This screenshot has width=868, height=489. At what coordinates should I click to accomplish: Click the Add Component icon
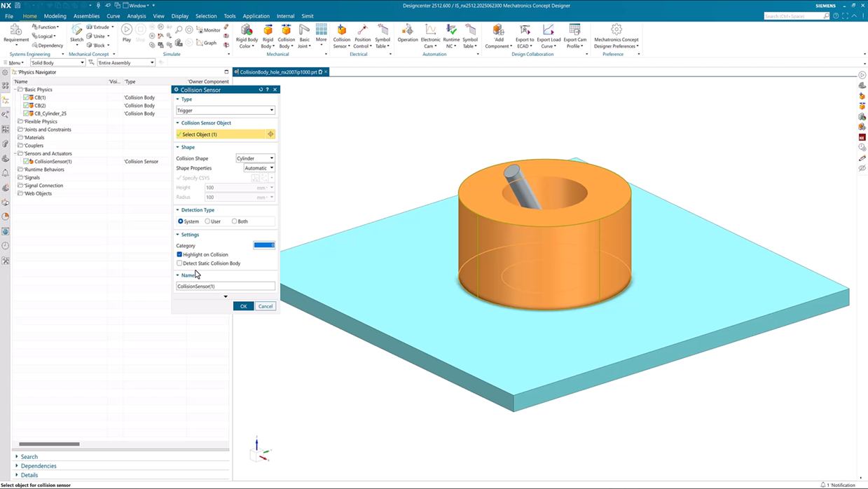pos(498,31)
